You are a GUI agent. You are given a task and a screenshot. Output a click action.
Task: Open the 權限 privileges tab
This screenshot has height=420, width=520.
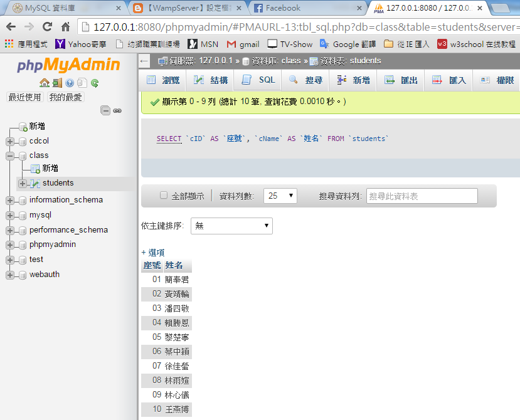pos(496,80)
